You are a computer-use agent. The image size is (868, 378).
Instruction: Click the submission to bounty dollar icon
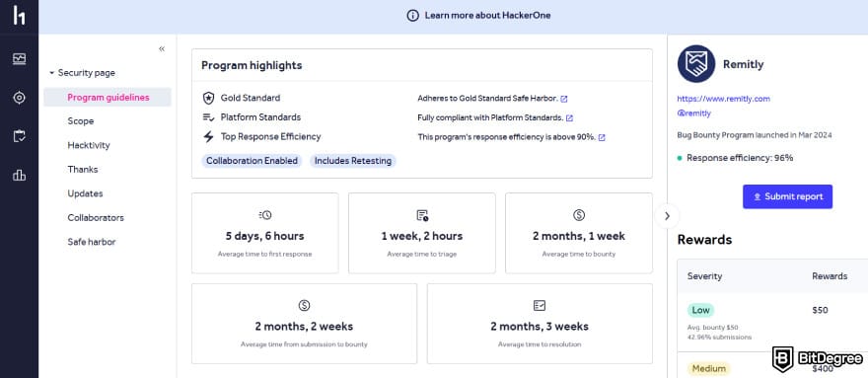304,305
